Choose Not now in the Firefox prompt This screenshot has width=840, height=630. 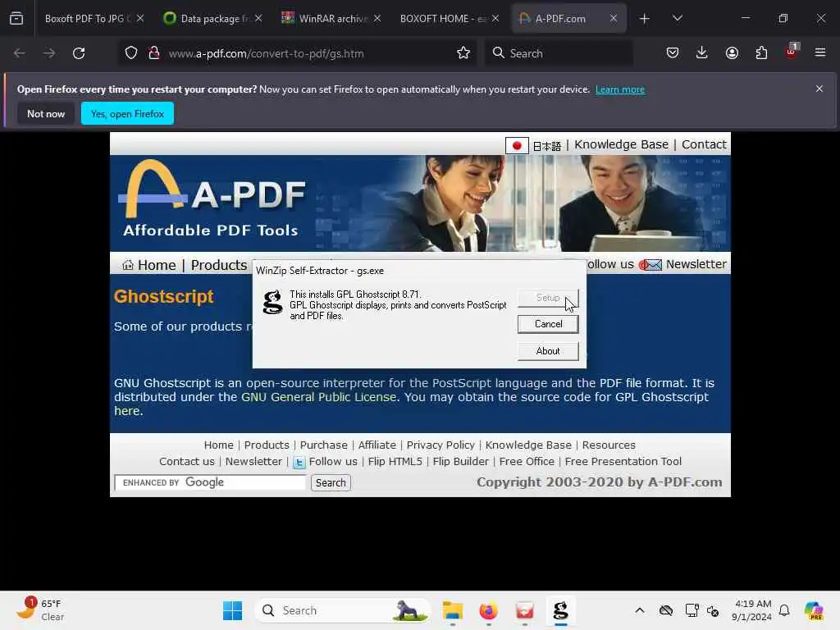coord(46,113)
